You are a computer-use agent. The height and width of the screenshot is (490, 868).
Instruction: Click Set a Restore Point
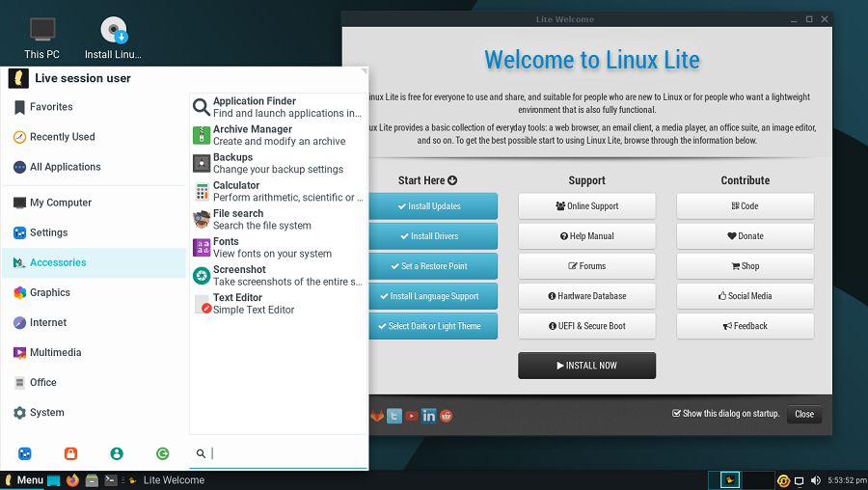(433, 266)
